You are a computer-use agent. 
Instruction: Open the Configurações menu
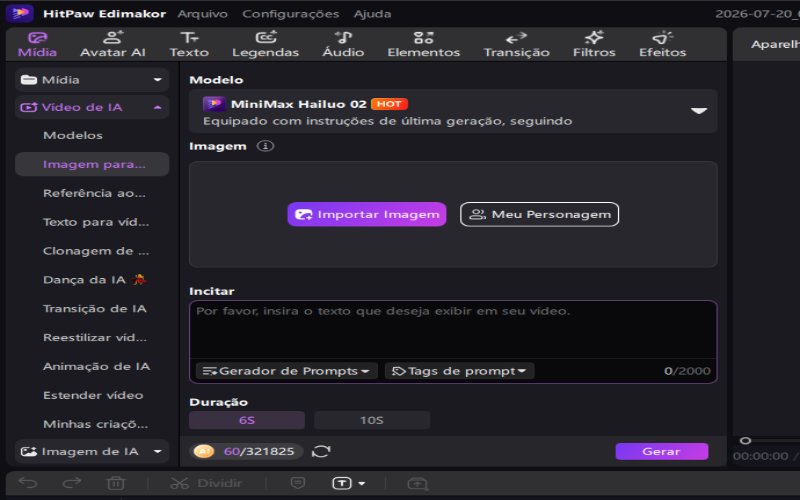pyautogui.click(x=290, y=14)
